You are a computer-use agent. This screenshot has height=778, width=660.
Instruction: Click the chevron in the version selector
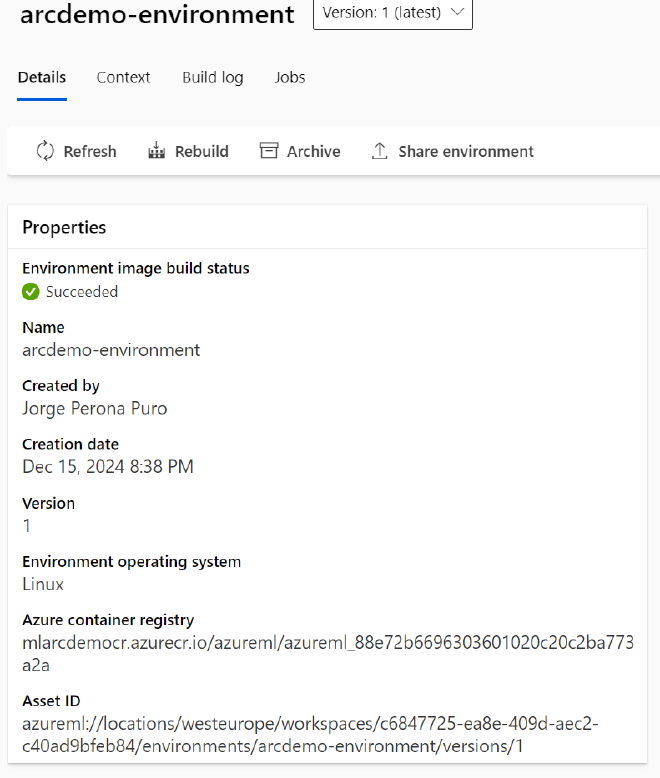(x=457, y=12)
